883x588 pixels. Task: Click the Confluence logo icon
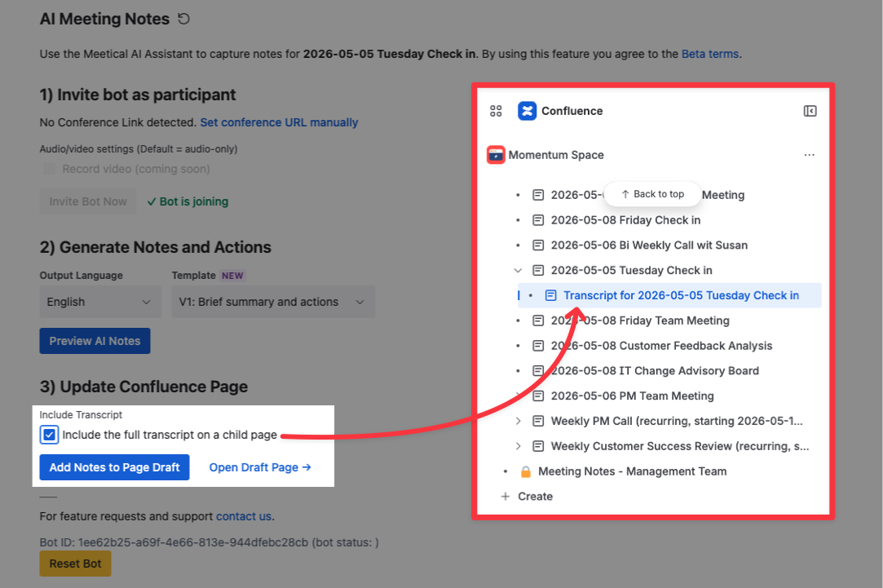pos(527,111)
